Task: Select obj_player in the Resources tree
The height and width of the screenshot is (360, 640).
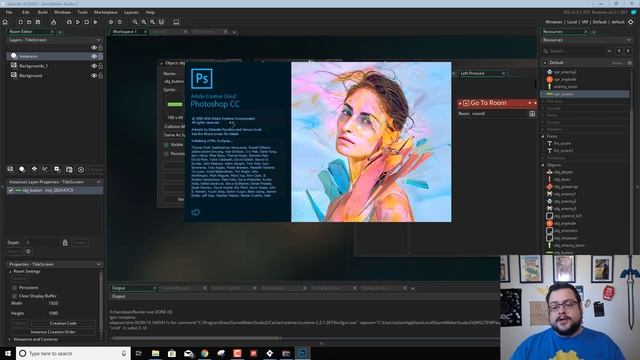Action: (563, 172)
